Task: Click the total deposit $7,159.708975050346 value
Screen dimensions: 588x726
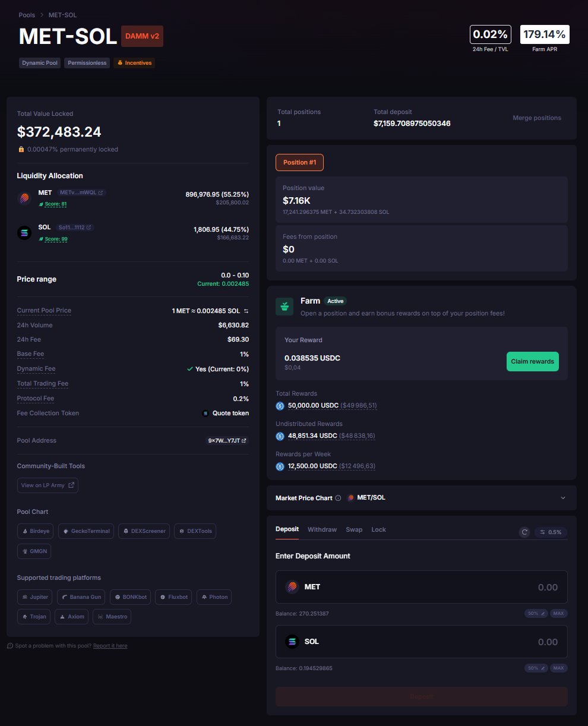Action: (x=412, y=124)
